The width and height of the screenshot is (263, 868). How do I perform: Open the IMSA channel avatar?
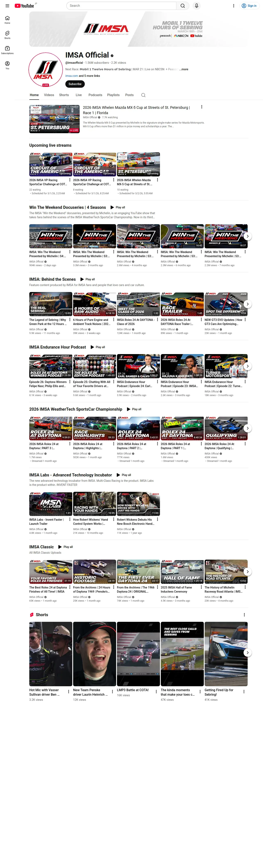[x=46, y=69]
